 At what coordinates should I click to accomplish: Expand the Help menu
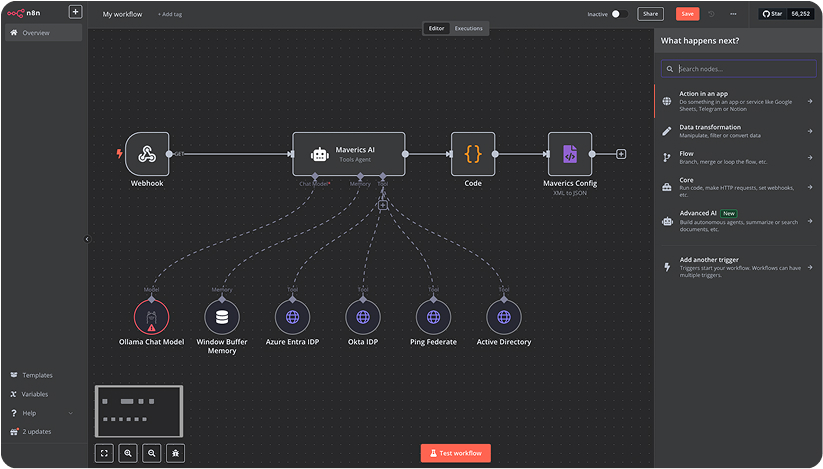43,413
